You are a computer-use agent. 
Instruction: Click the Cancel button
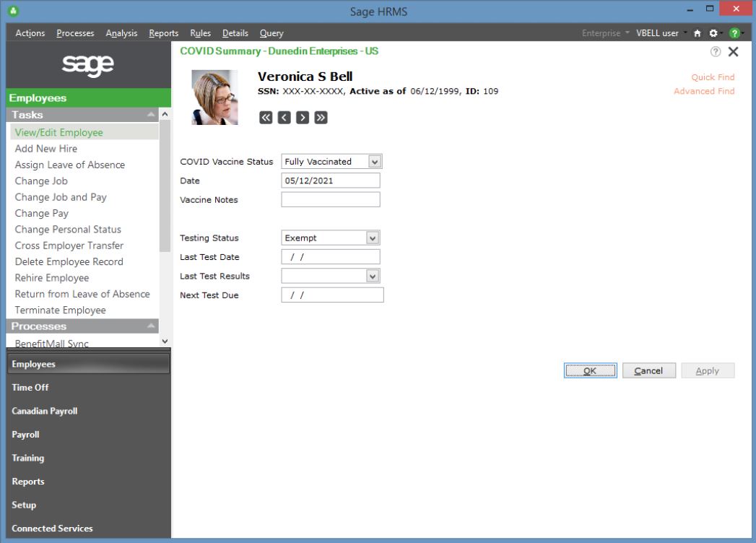[x=648, y=370]
